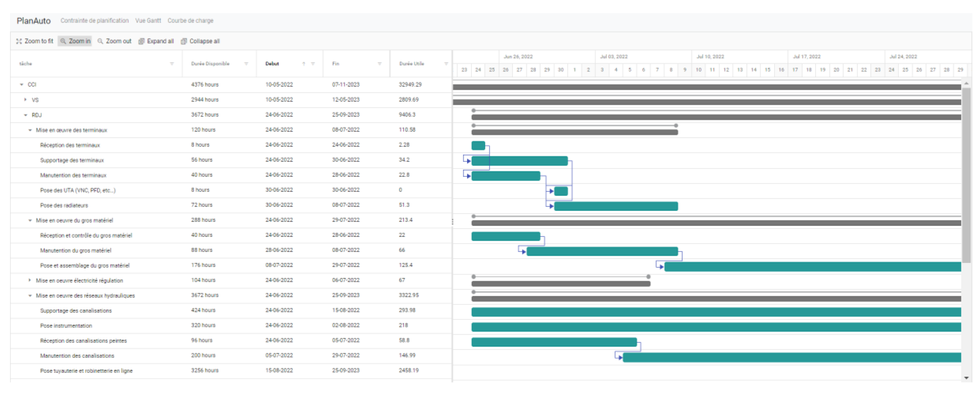The image size is (980, 395).
Task: Collapse the RDJ tree row
Action: point(26,115)
